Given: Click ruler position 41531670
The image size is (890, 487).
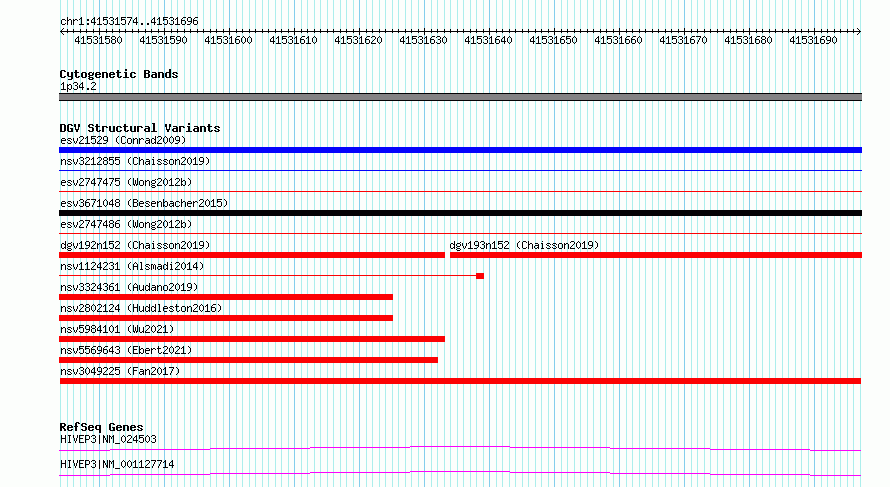Looking at the screenshot, I should coord(683,40).
